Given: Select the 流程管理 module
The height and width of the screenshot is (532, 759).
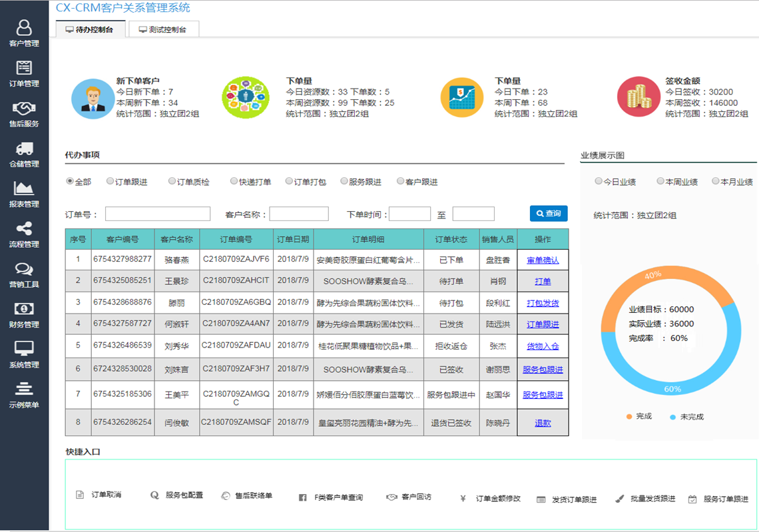Looking at the screenshot, I should [x=24, y=234].
